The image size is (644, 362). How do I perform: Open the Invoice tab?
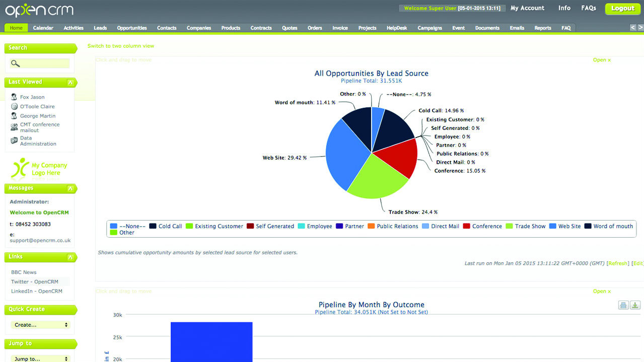pos(340,28)
